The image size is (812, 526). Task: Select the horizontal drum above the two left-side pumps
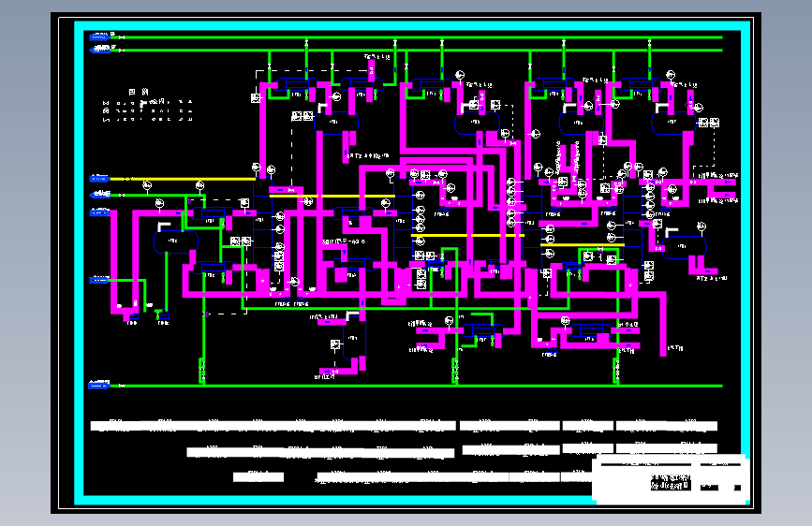pyautogui.click(x=176, y=241)
